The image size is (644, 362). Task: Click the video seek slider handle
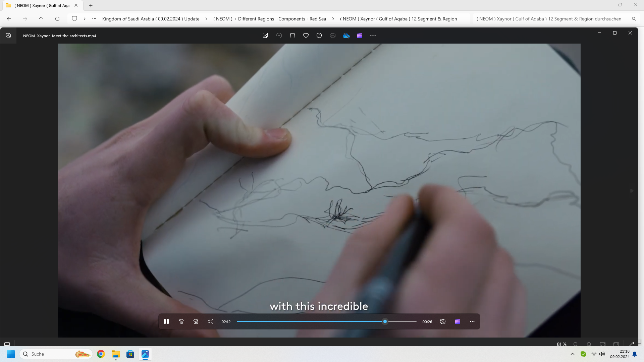385,321
